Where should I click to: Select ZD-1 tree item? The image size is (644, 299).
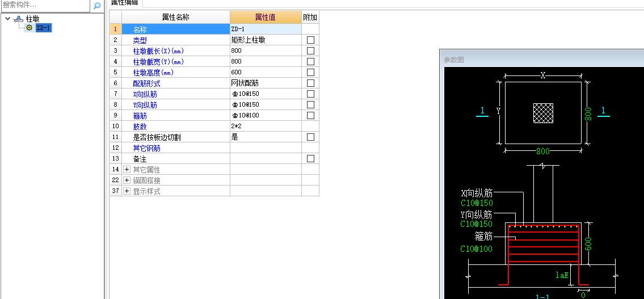point(43,28)
